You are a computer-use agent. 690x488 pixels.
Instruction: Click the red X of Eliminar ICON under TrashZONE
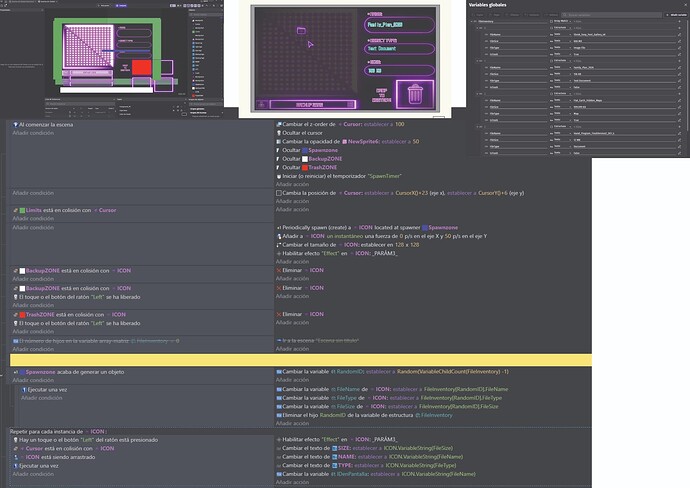point(280,314)
